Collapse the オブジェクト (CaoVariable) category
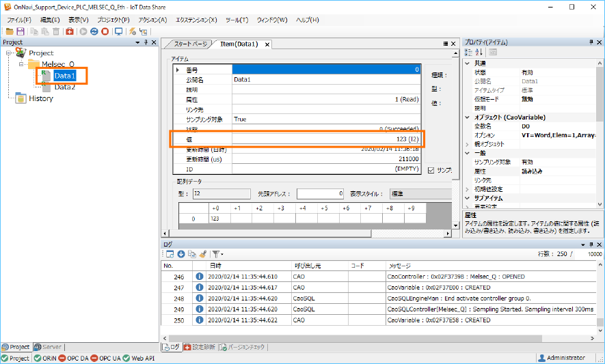This screenshot has width=605, height=364. [x=468, y=117]
